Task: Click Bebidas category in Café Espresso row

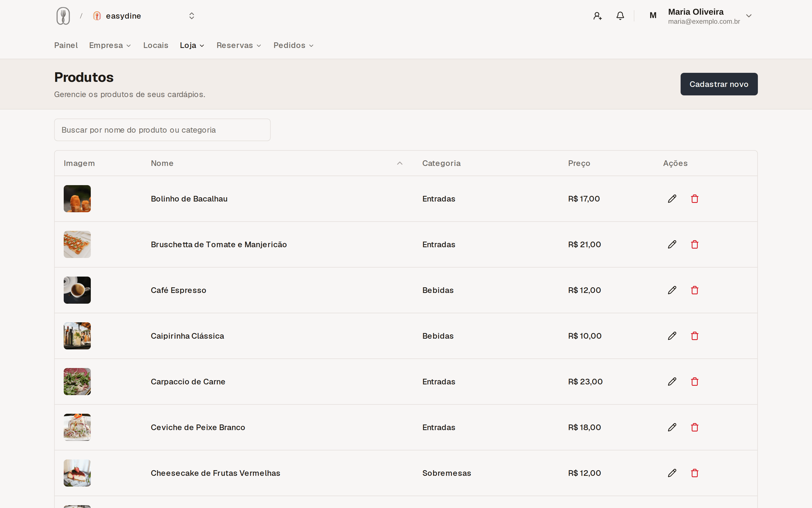Action: [x=438, y=290]
